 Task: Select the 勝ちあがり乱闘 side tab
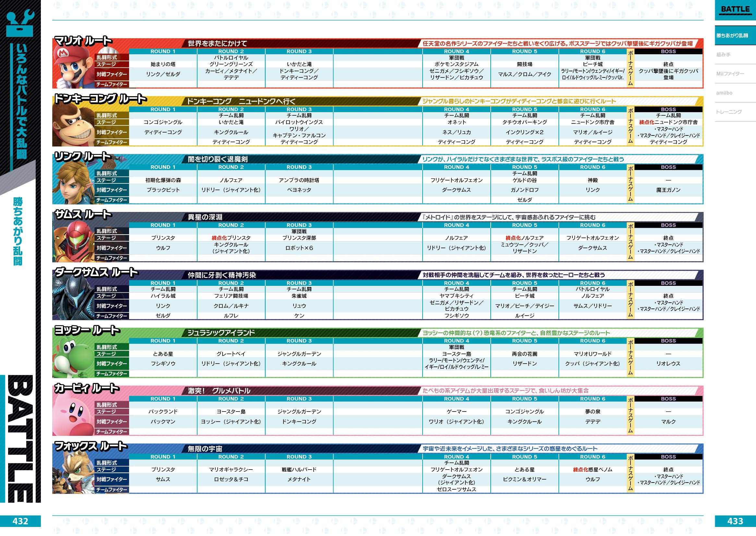click(x=735, y=35)
